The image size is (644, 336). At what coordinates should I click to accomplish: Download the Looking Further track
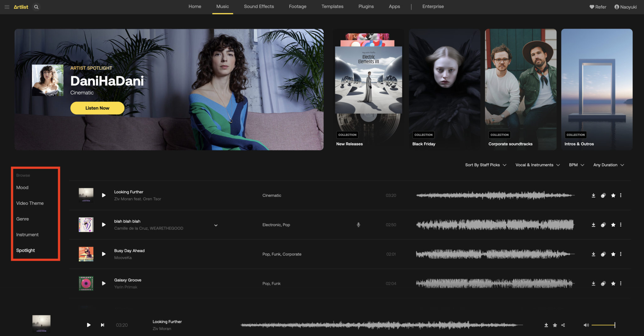(x=593, y=195)
